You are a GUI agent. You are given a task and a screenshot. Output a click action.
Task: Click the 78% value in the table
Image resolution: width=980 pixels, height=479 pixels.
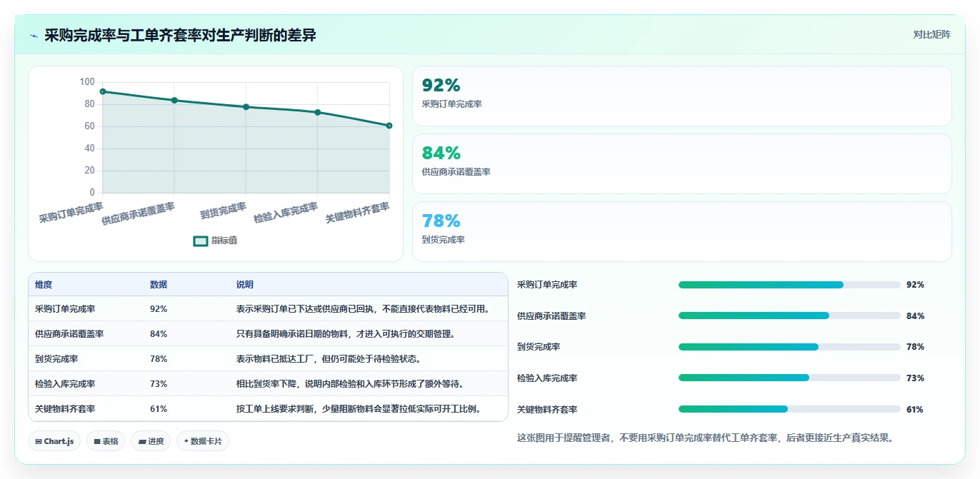pyautogui.click(x=159, y=359)
